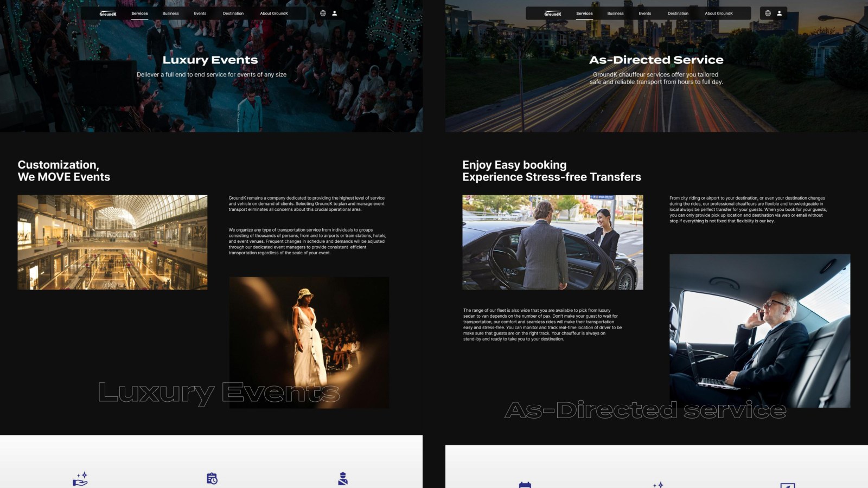Open language globe icon on As-Directed Service page
The height and width of the screenshot is (488, 868).
point(768,13)
